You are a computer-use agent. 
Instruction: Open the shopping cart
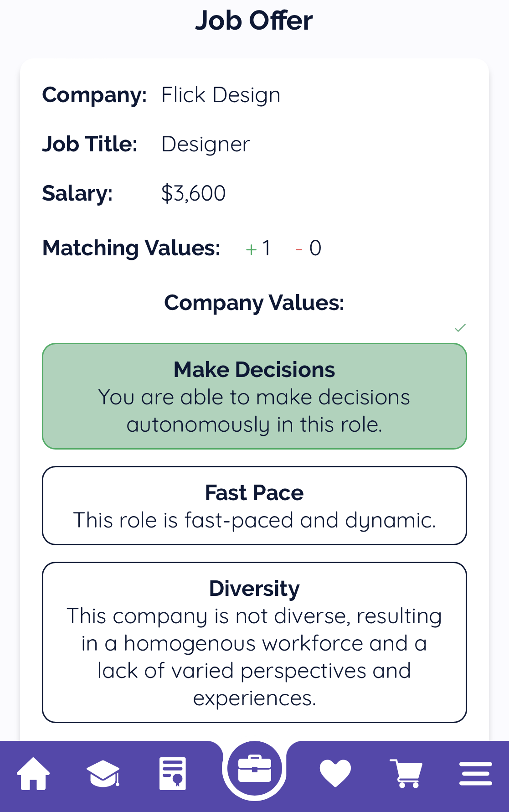(x=406, y=773)
